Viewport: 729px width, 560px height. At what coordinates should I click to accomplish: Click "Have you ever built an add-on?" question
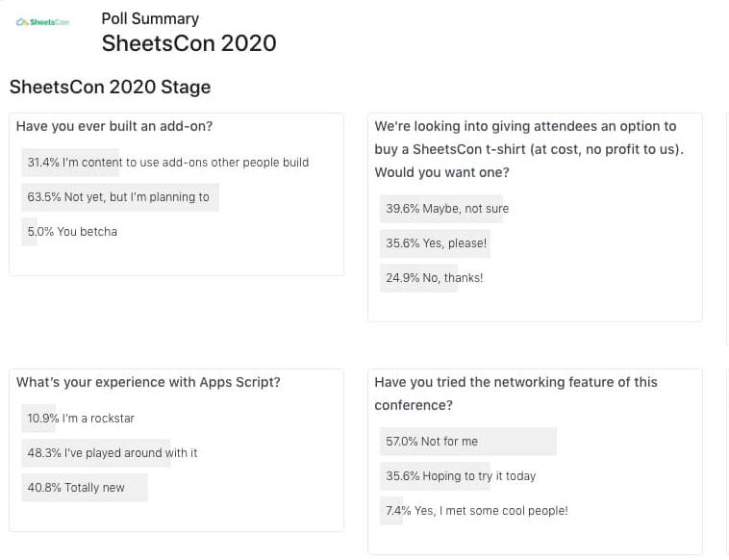click(114, 126)
